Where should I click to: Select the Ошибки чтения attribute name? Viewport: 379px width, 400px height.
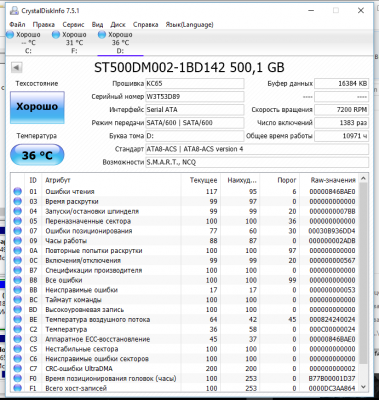pos(70,192)
